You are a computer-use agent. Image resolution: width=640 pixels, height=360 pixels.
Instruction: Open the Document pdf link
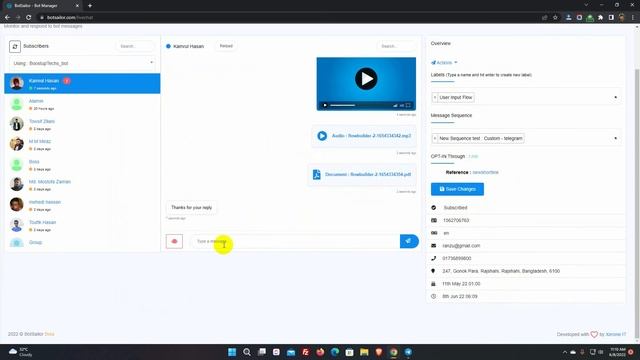[368, 174]
